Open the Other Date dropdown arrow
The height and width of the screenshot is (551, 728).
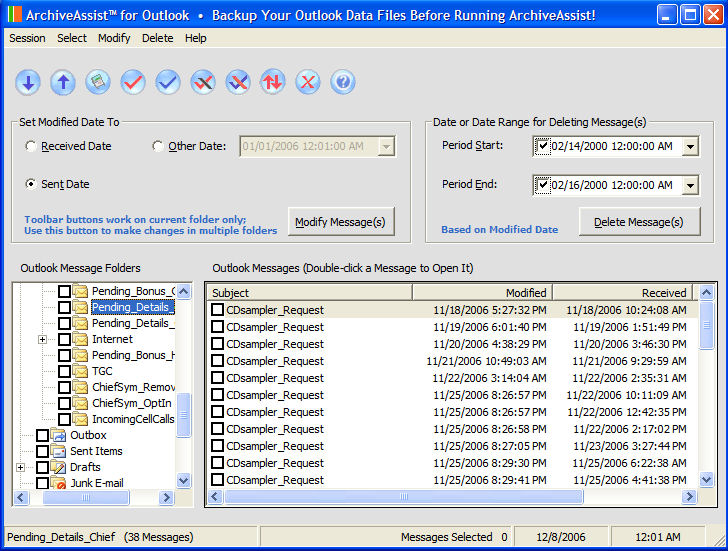[x=386, y=147]
